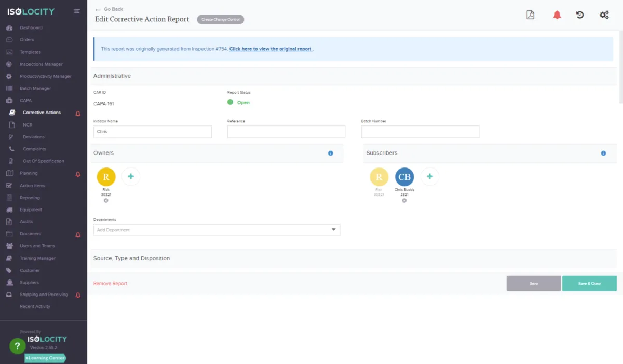
Task: Click the Save & Close button
Action: pos(589,284)
